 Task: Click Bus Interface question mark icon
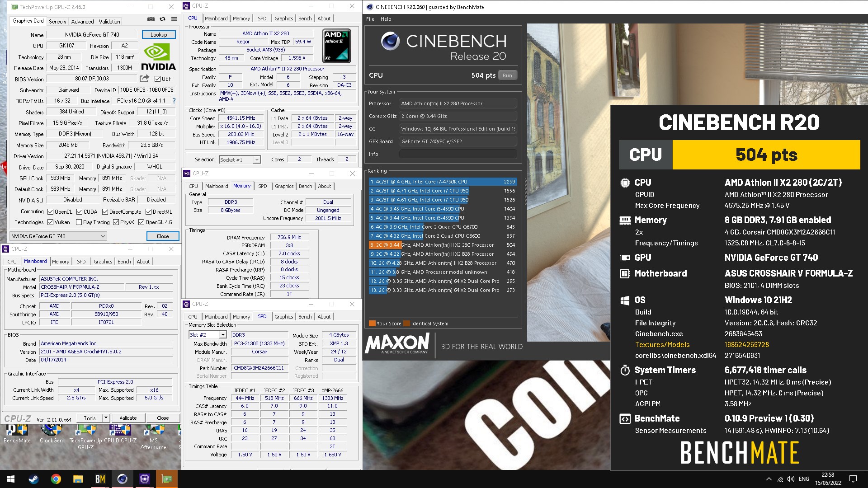[x=174, y=101]
